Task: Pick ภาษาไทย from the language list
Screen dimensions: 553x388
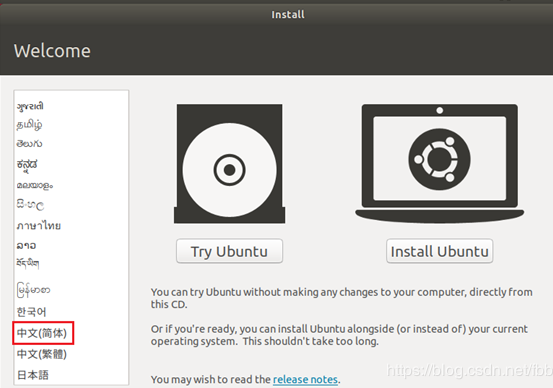Action: point(39,225)
